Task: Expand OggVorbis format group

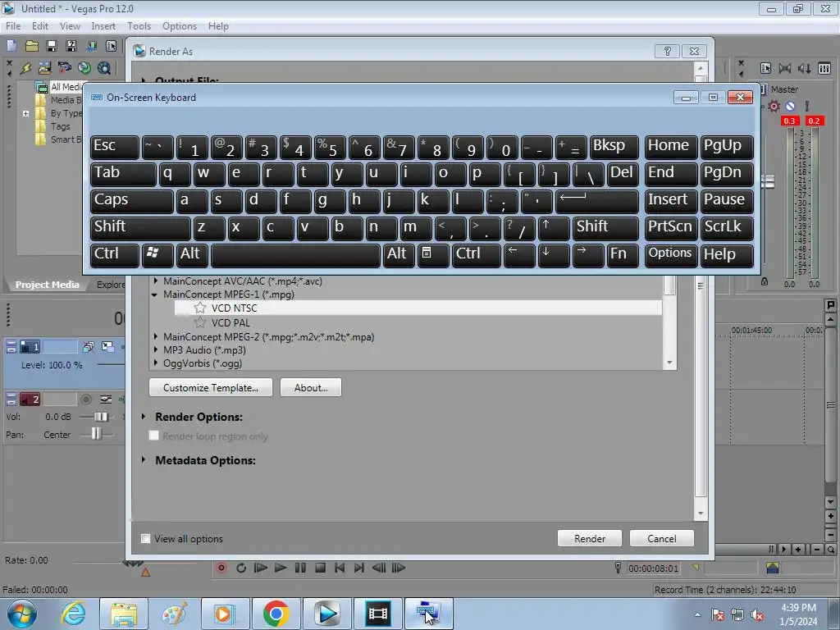Action: 155,363
